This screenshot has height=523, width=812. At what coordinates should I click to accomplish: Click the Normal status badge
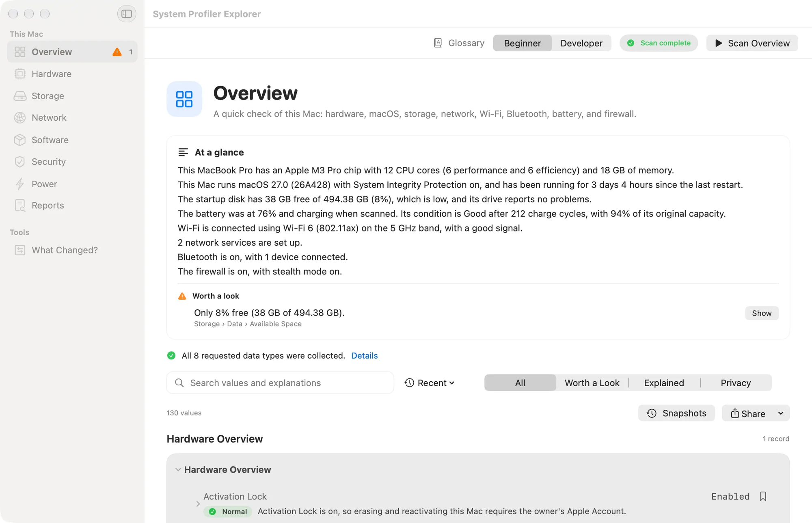228,512
